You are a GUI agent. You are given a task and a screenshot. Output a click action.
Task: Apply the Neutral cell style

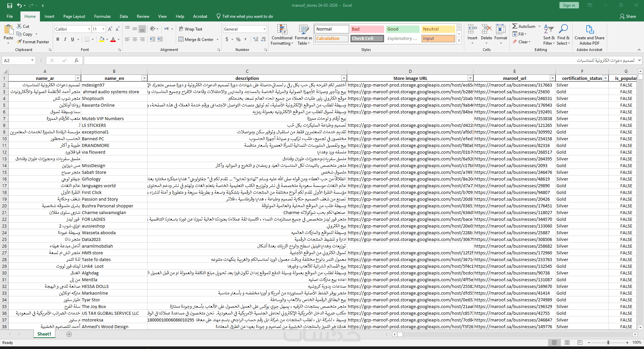pos(438,29)
